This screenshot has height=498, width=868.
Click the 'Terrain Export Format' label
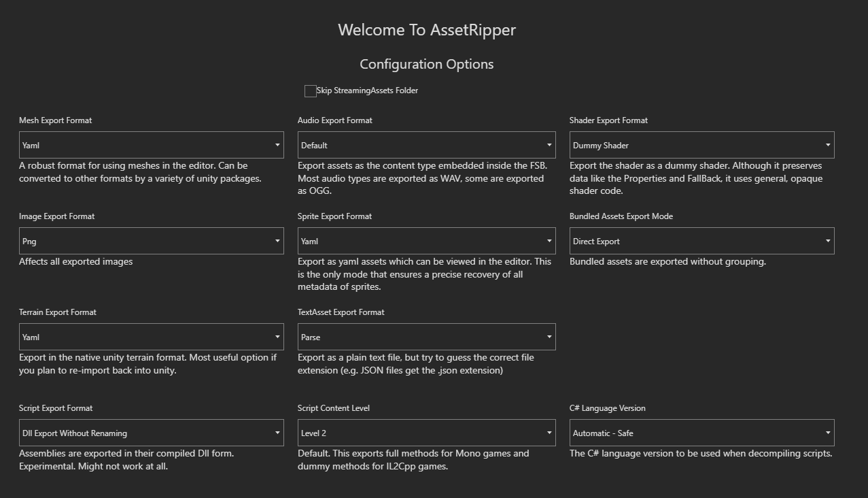(x=58, y=312)
